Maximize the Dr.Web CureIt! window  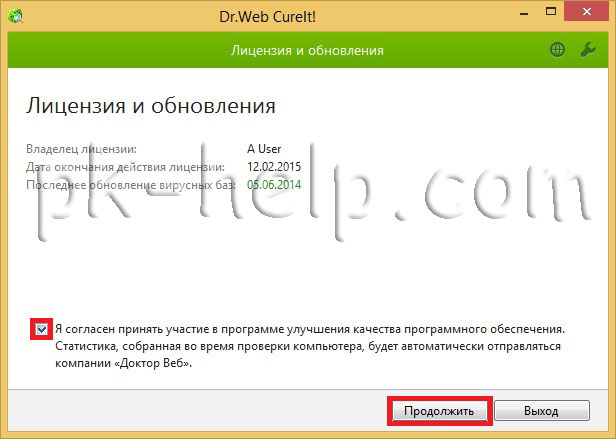pyautogui.click(x=551, y=12)
